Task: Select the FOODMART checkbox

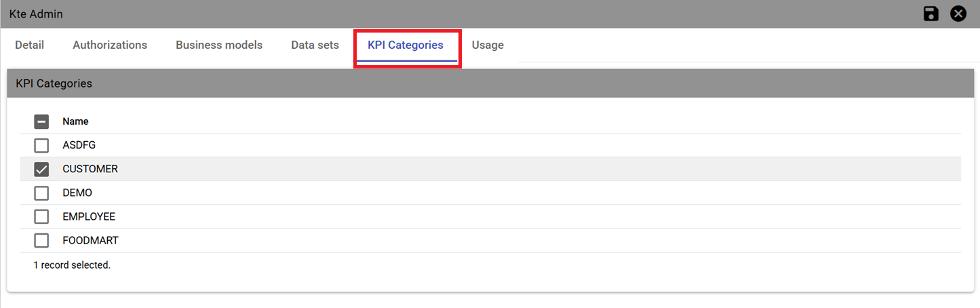Action: [41, 240]
